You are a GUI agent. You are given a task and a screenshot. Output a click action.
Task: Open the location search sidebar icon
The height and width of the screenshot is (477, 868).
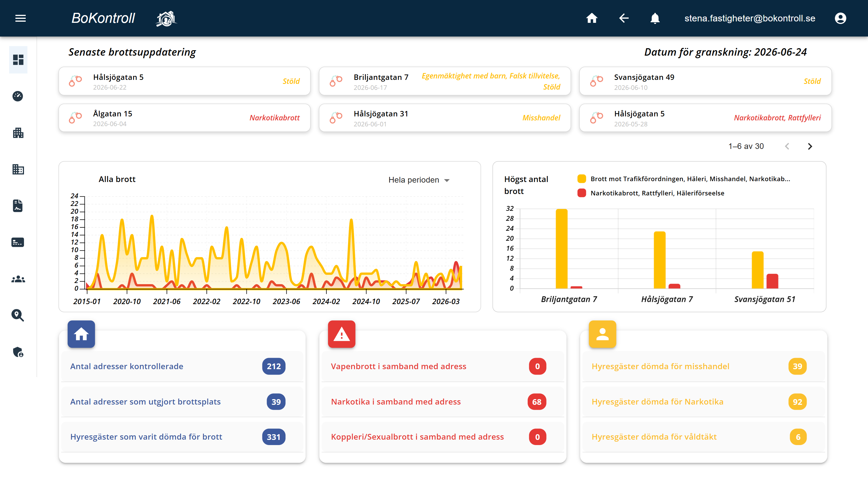click(x=18, y=316)
